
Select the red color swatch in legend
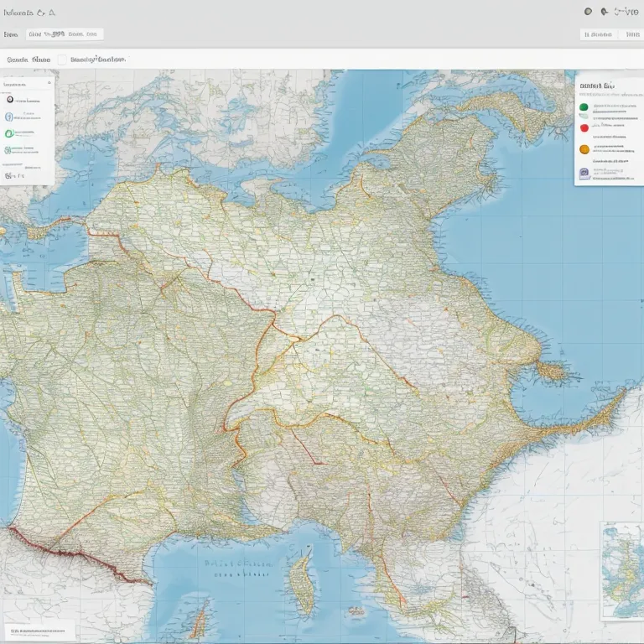584,127
